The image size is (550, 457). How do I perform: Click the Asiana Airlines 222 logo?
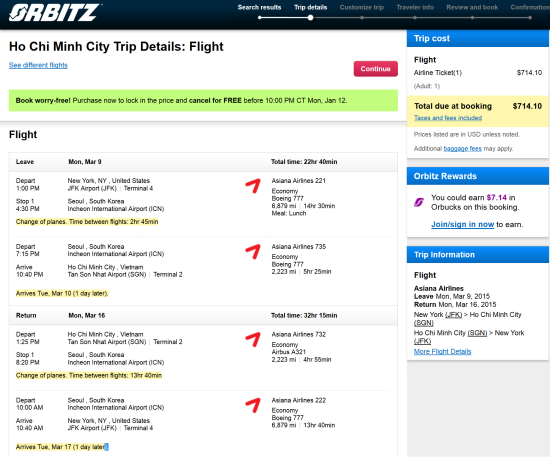click(x=253, y=405)
